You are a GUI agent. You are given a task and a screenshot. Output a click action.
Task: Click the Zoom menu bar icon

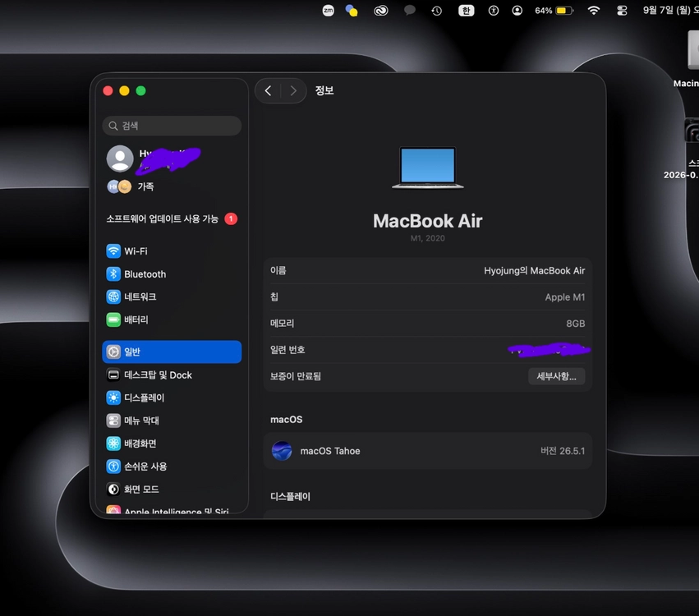pos(328,10)
